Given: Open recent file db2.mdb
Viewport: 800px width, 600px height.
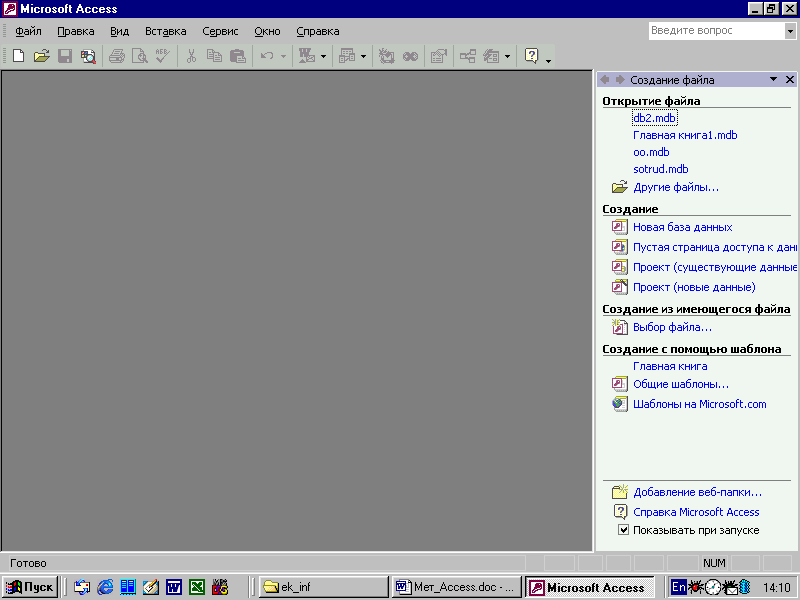Looking at the screenshot, I should 655,118.
